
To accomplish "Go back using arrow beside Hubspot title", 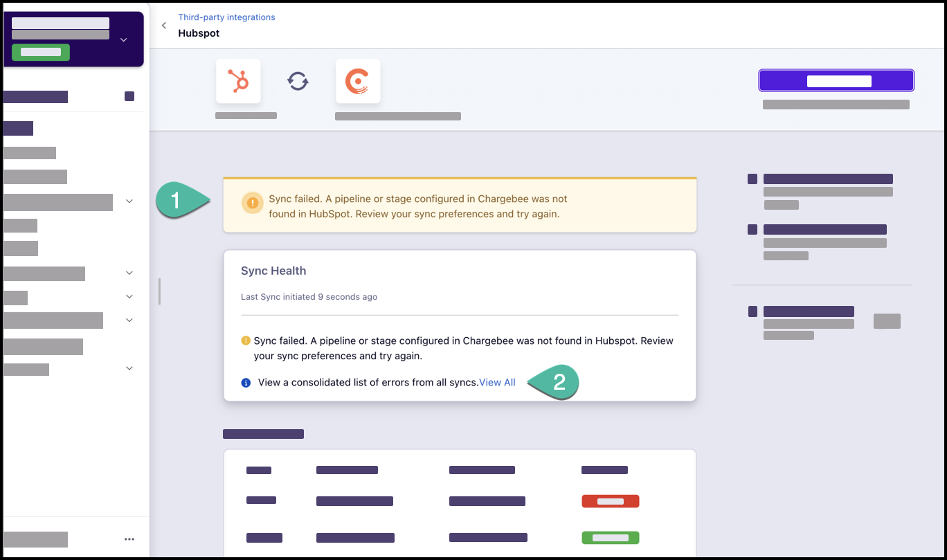I will 164,26.
